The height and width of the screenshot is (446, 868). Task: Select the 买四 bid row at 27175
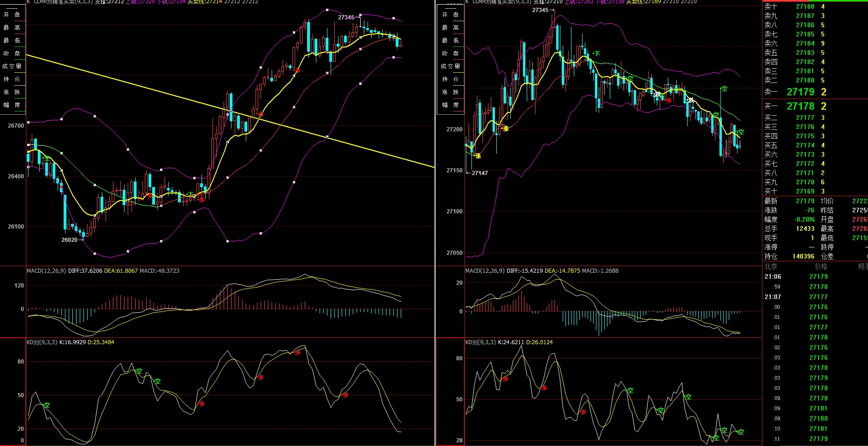click(815, 136)
